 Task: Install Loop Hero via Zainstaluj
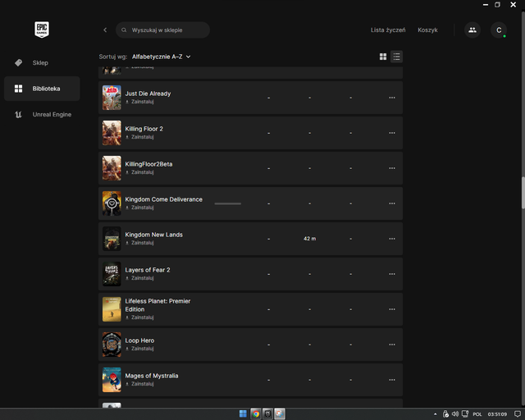(139, 349)
